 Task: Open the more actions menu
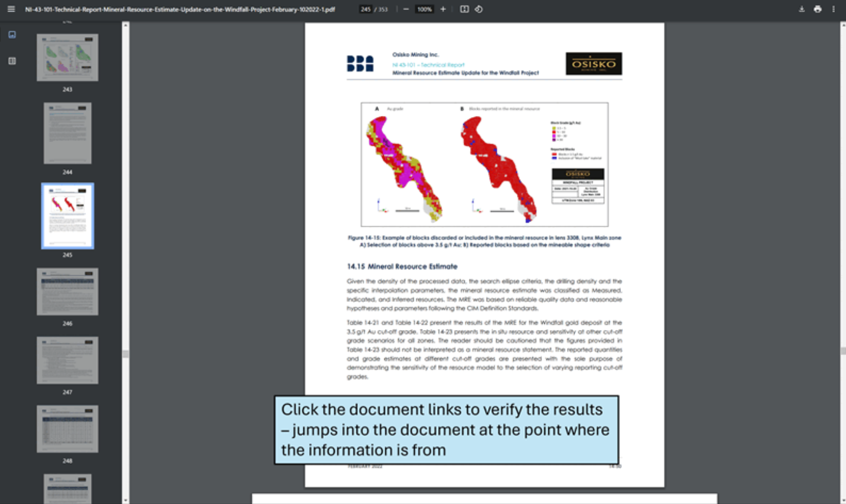click(x=833, y=9)
